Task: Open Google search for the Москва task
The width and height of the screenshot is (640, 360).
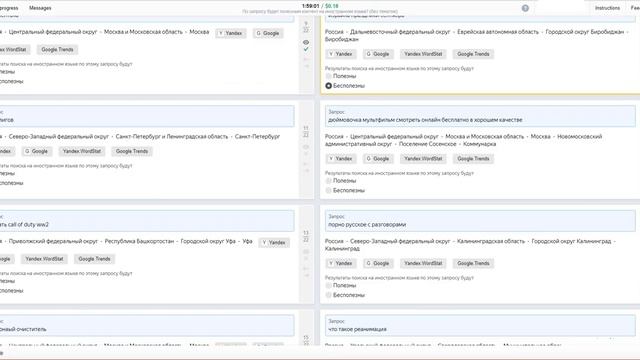Action: 268,33
